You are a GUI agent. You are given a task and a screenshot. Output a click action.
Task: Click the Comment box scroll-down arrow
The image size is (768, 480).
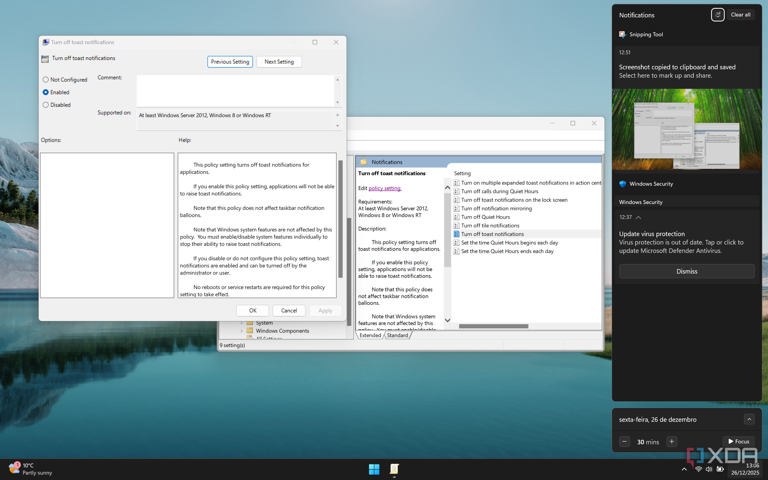click(337, 102)
